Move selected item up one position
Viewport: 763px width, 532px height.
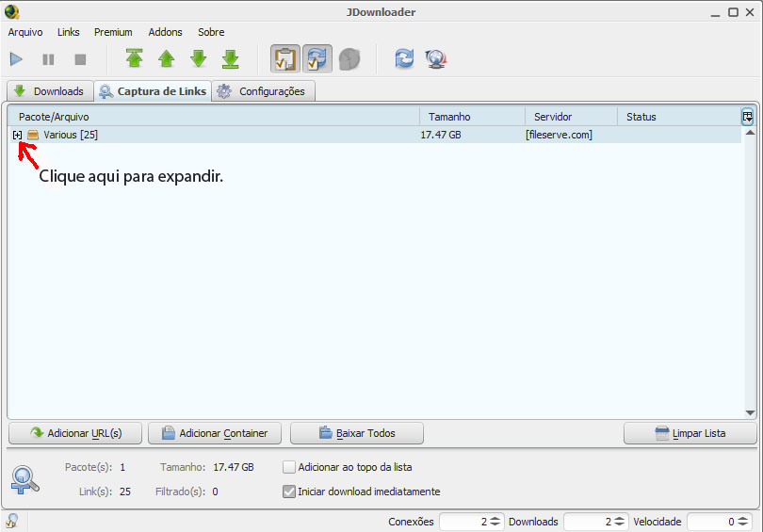coord(167,58)
